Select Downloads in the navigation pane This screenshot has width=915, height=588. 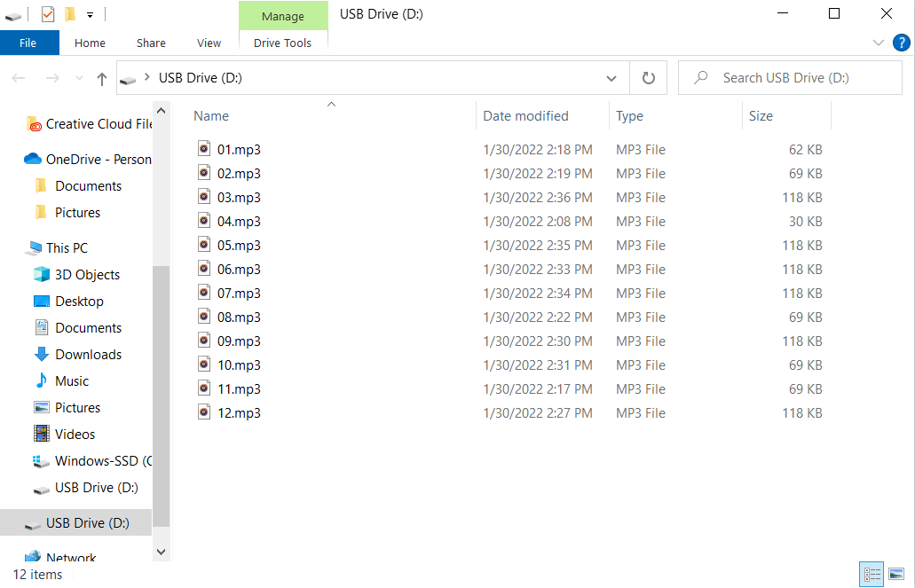86,354
